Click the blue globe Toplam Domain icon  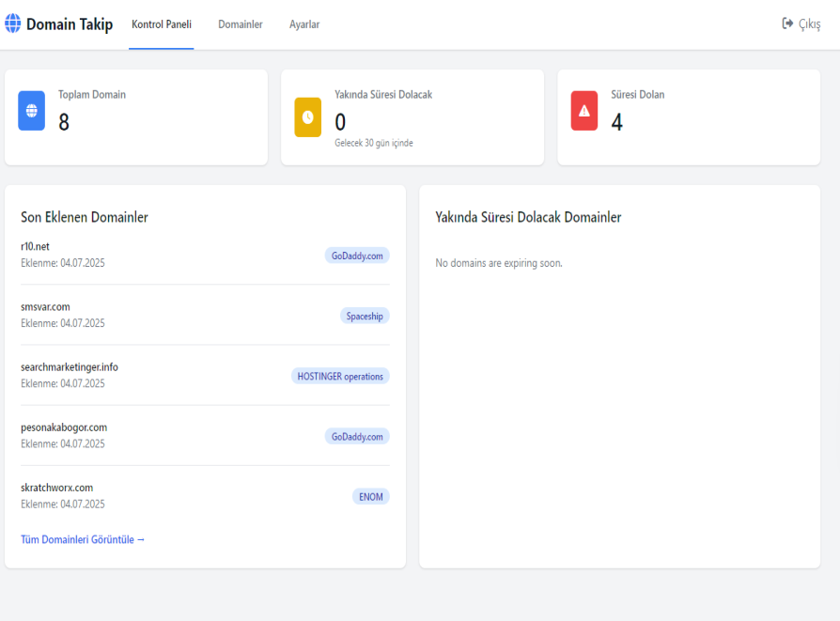32,111
